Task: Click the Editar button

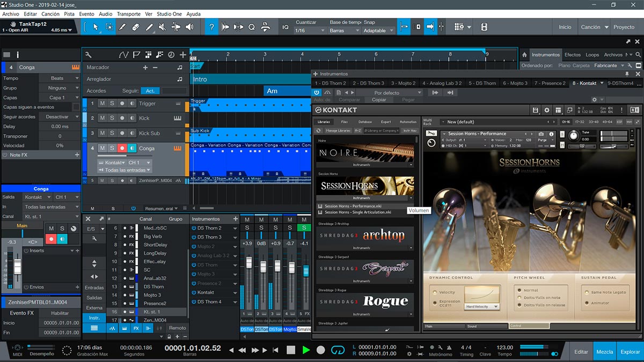Action: 581,352
